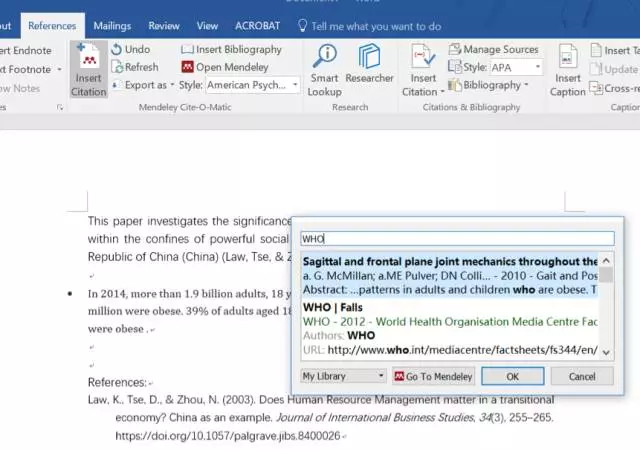Viewport: 640px width, 450px height.
Task: Click the citation search field containing WHO
Action: [458, 238]
